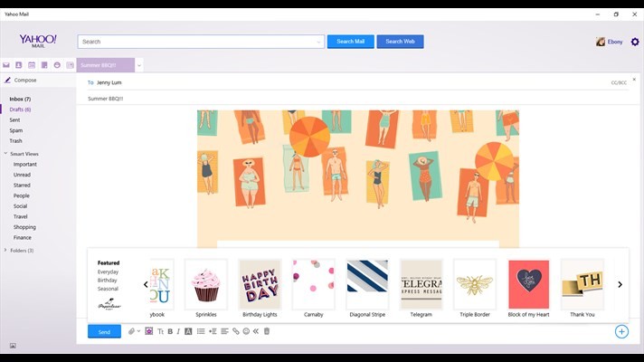Open the emoticon picker
644x362 pixels.
(246, 331)
